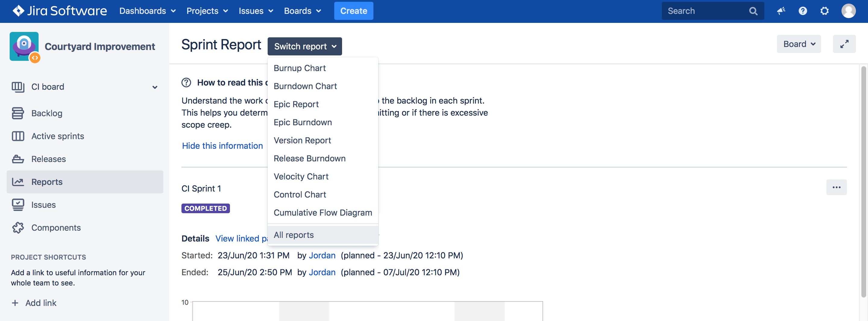
Task: Open the Boards dropdown menu
Action: [303, 11]
